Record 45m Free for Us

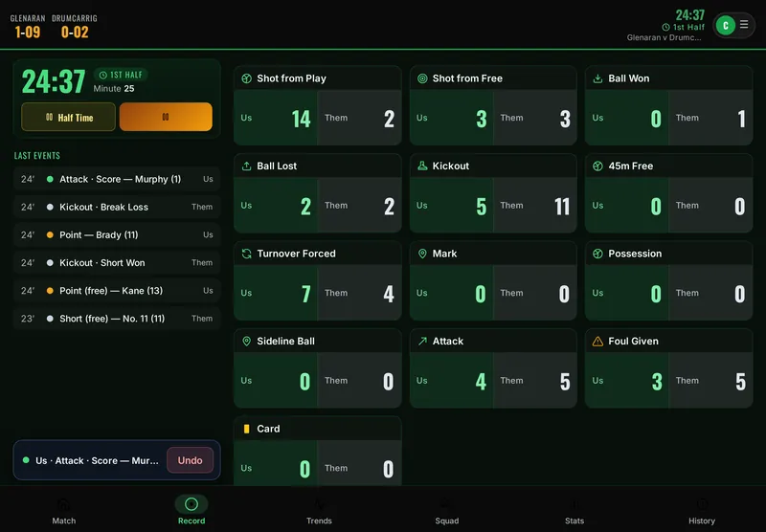point(627,205)
